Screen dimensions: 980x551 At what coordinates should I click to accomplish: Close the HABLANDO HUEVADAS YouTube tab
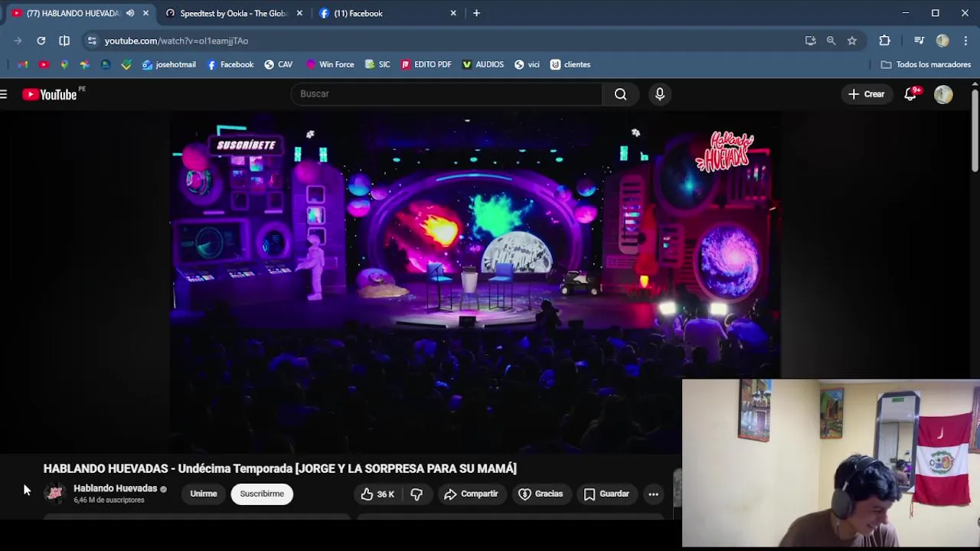pos(145,13)
